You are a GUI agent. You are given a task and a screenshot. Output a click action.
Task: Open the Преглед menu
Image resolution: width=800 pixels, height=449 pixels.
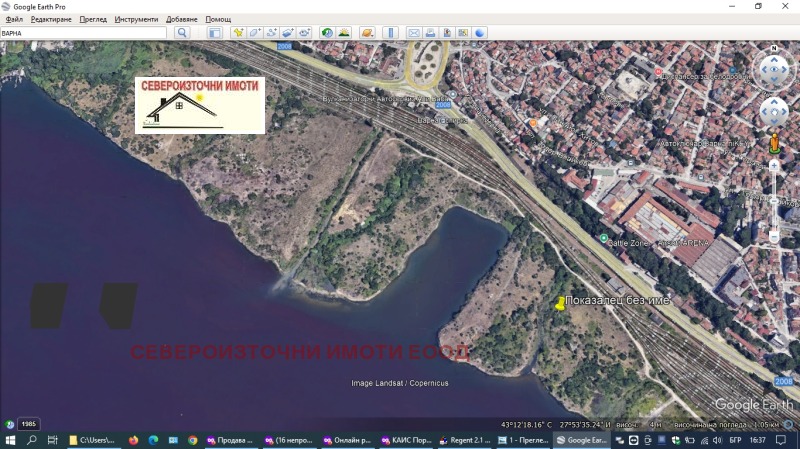(x=93, y=19)
